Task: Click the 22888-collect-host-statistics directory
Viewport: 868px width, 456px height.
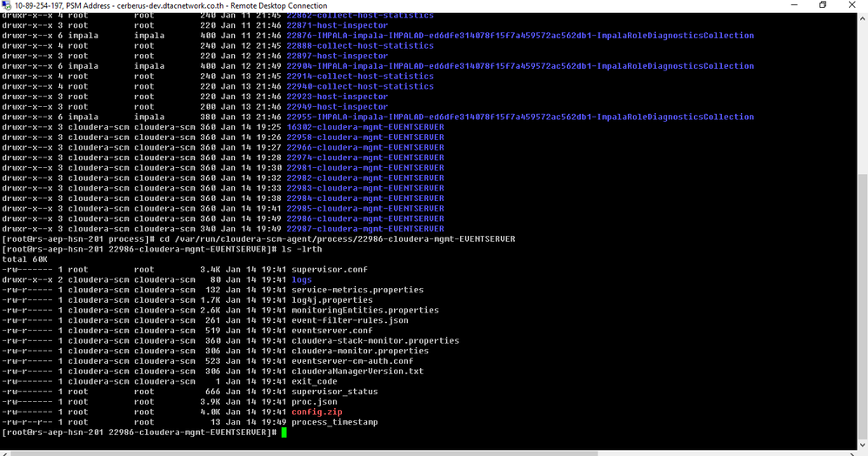Action: (x=360, y=45)
